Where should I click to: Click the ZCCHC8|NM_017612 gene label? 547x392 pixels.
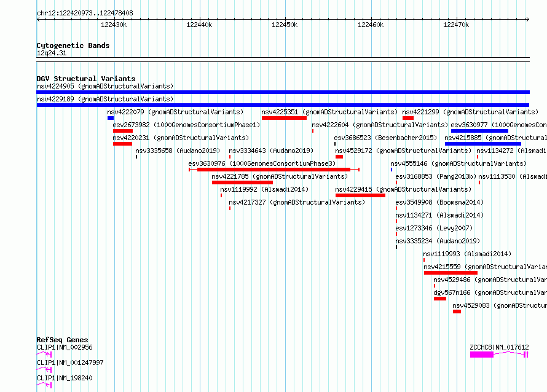pos(499,347)
